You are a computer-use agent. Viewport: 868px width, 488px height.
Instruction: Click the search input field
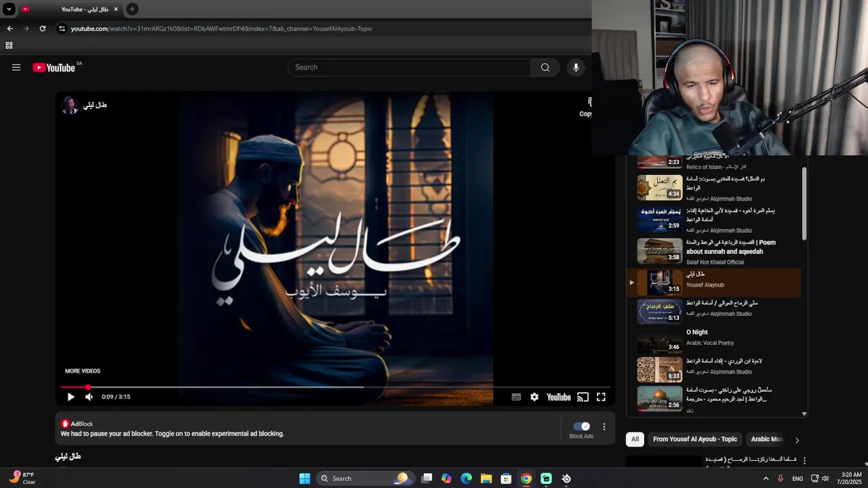coord(410,67)
